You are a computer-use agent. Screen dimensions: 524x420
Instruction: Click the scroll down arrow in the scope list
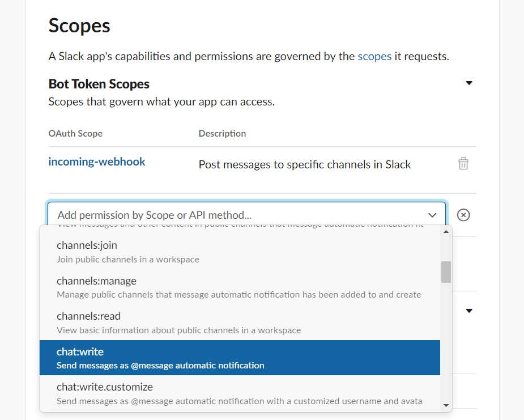[446, 405]
